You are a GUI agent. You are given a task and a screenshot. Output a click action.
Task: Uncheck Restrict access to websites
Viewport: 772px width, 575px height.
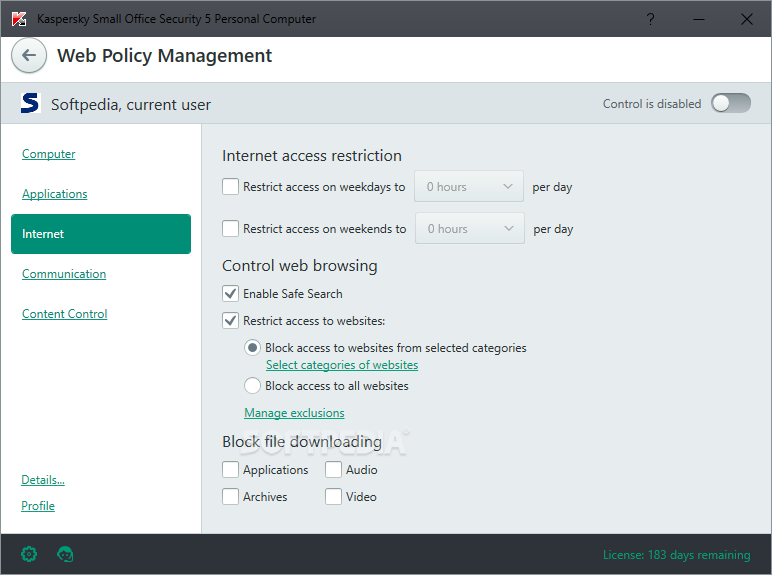pyautogui.click(x=230, y=320)
